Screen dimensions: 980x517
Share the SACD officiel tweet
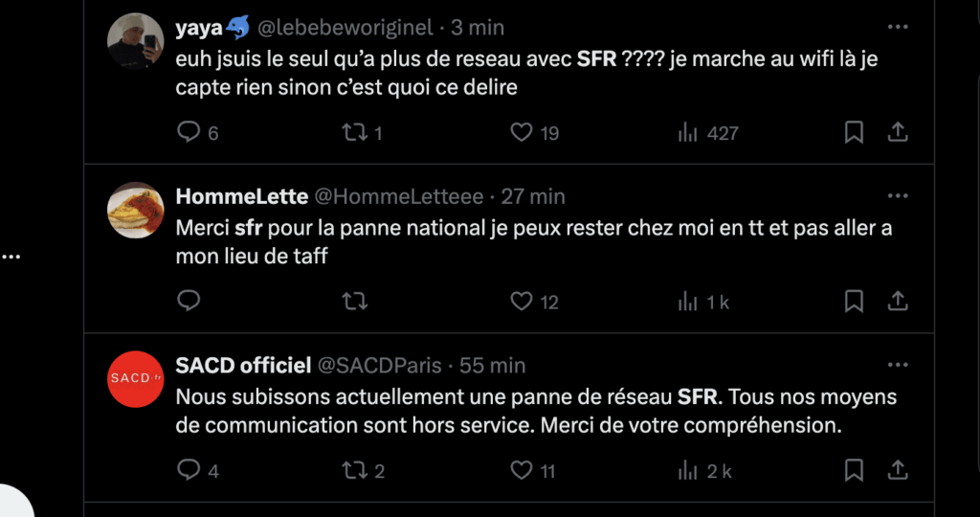(x=898, y=470)
